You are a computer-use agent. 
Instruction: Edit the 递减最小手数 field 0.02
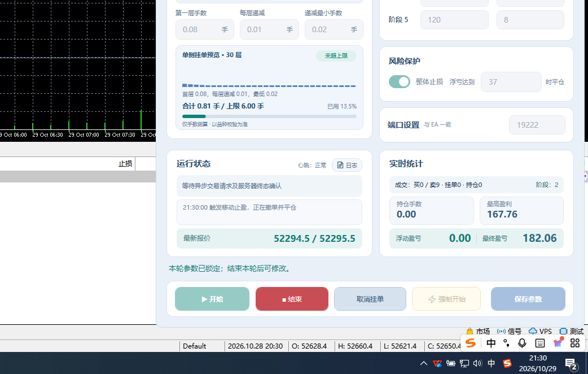334,29
